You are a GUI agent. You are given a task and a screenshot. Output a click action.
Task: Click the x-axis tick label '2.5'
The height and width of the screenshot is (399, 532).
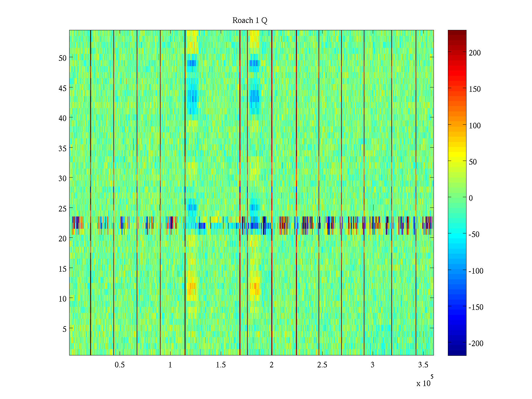coord(322,365)
